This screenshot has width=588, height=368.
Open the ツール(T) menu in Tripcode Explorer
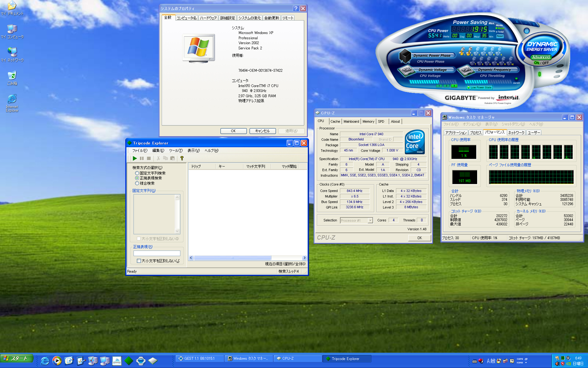[x=175, y=151]
